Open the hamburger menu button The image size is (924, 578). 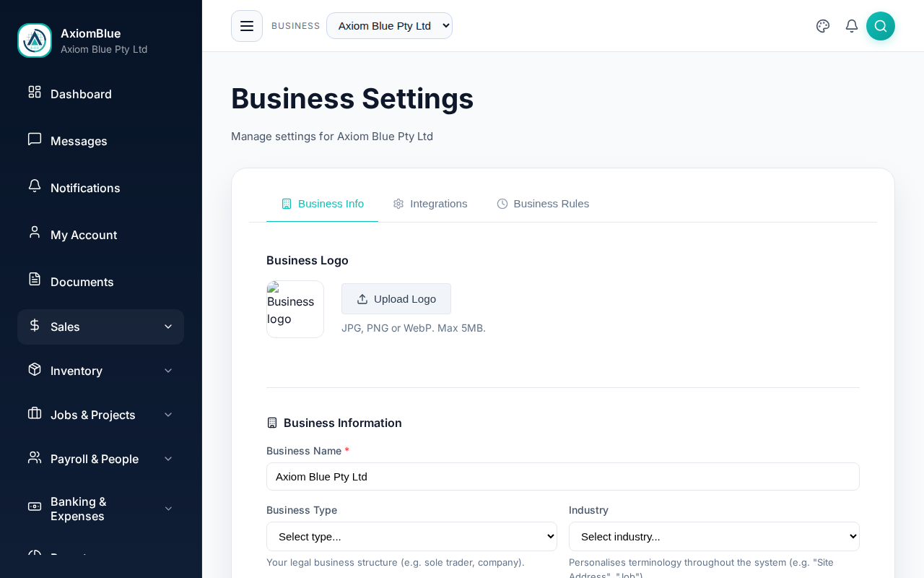click(247, 26)
